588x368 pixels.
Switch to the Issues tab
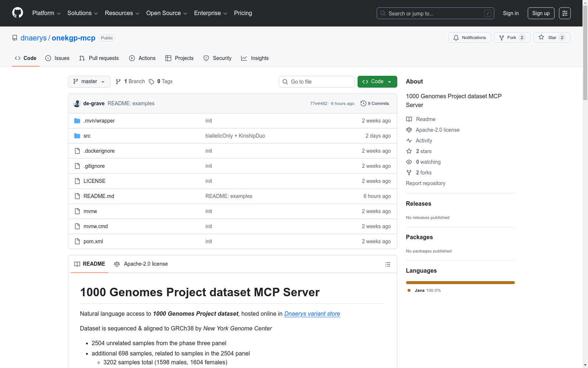click(x=57, y=58)
